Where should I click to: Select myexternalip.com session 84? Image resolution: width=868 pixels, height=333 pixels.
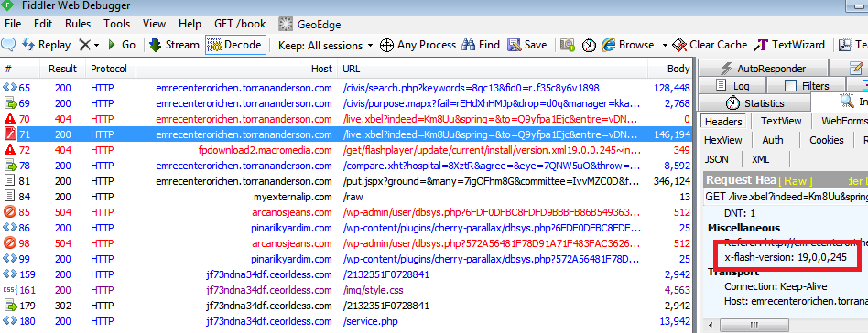(346, 196)
